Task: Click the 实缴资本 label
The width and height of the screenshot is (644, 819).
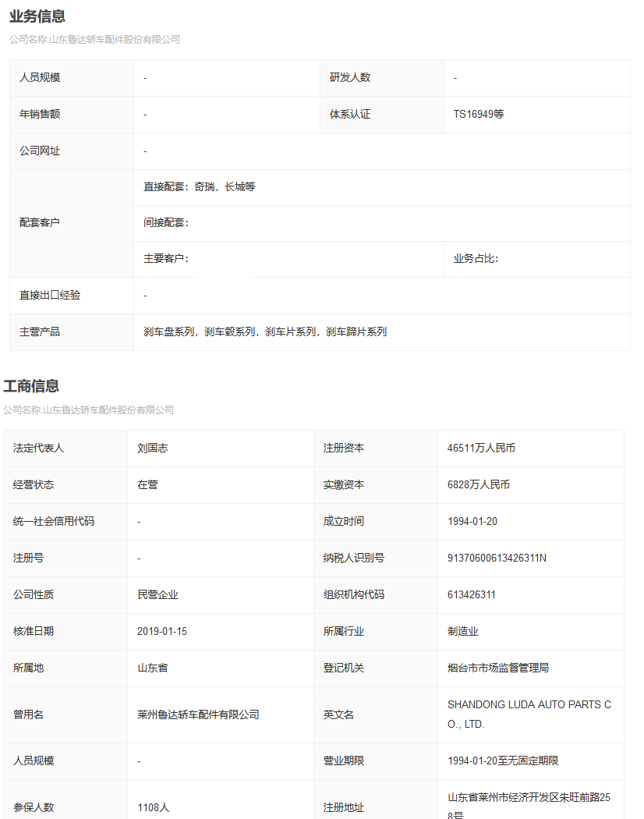Action: (x=344, y=484)
